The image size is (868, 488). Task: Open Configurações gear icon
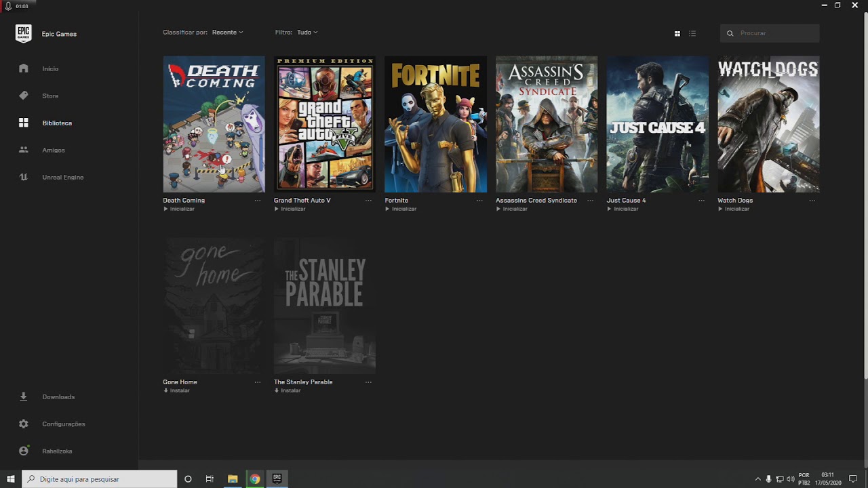24,424
